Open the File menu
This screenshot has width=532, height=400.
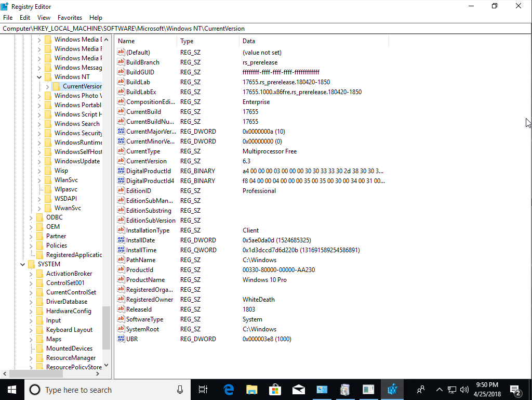click(x=8, y=18)
